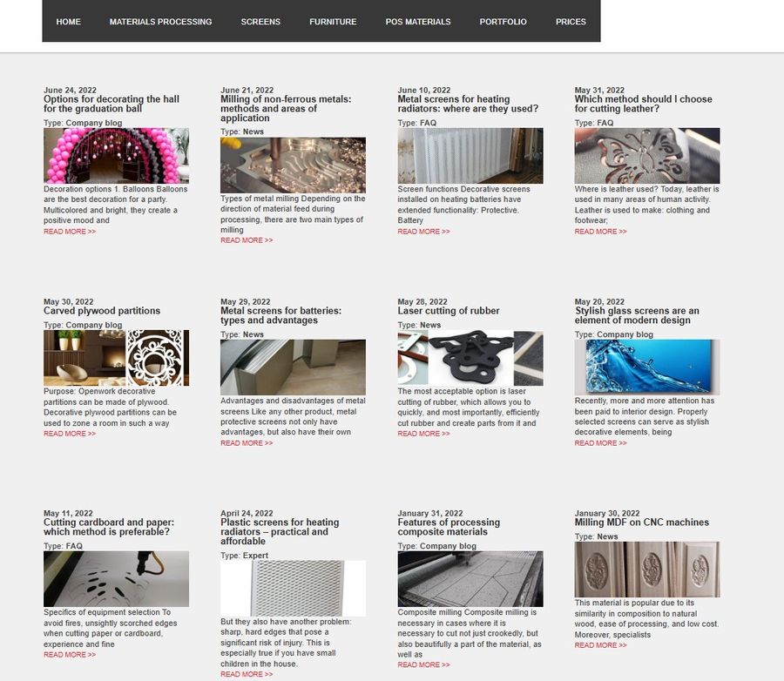Click the metal battery screen thumbnail

293,367
